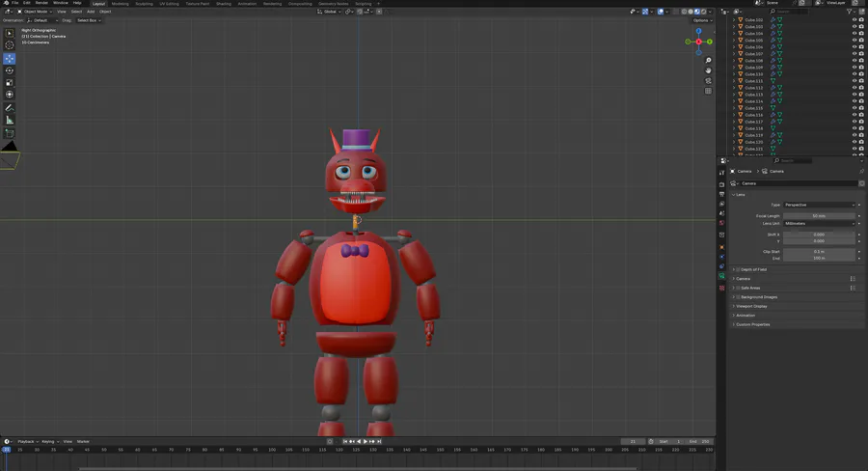868x471 pixels.
Task: Open the Global transform orientation dropdown
Action: coord(329,11)
